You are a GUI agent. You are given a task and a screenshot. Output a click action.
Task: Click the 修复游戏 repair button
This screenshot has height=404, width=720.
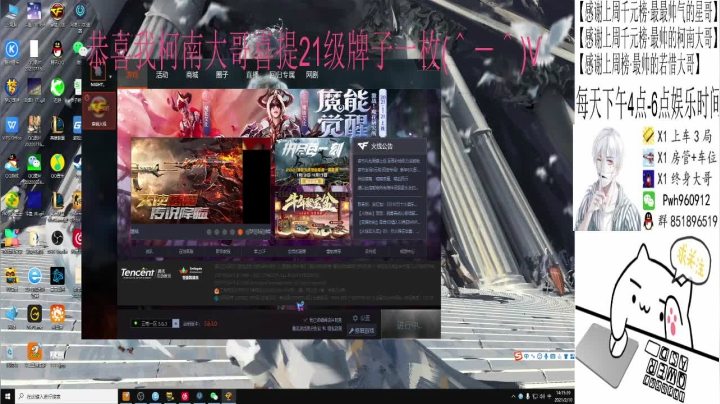[x=361, y=331]
